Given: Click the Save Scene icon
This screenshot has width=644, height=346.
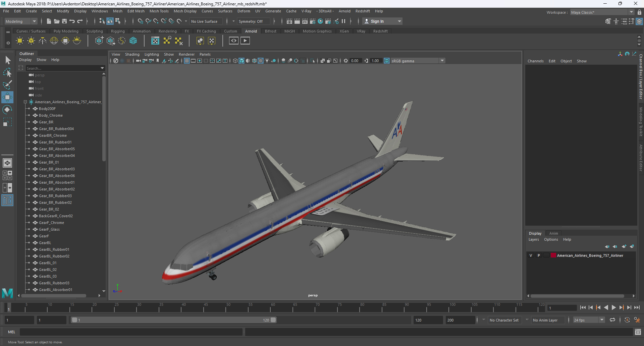Looking at the screenshot, I should coord(64,21).
